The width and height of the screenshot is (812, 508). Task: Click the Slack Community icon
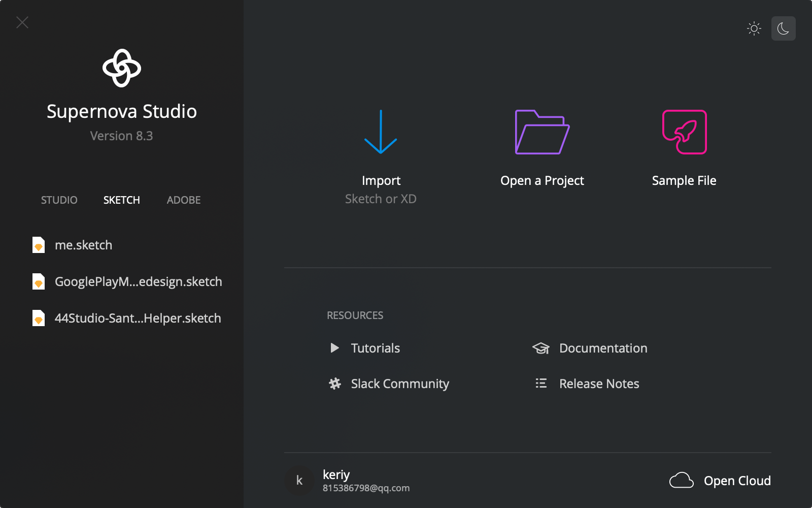pyautogui.click(x=335, y=384)
